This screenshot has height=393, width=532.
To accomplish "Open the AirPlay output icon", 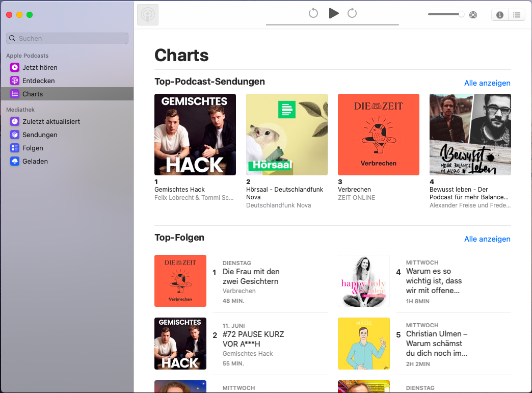I will 473,15.
